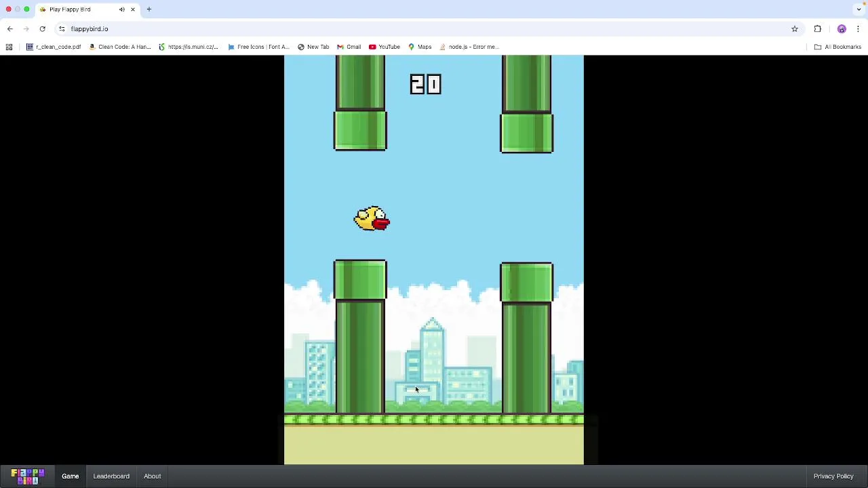
Task: Go back using the browser back arrow
Action: tap(9, 29)
